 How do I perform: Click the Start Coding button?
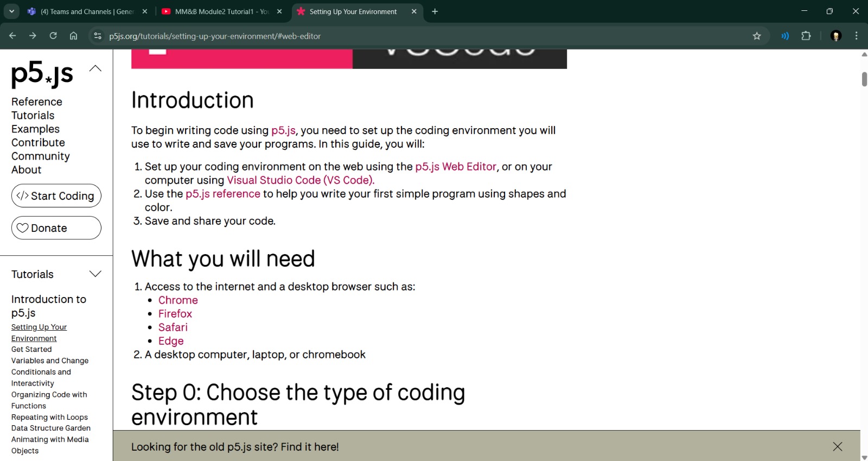(x=56, y=195)
